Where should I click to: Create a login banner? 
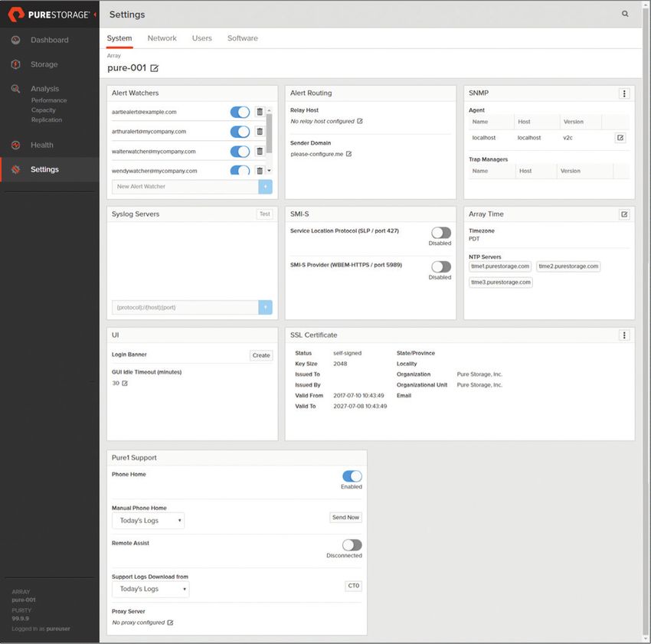pos(261,355)
